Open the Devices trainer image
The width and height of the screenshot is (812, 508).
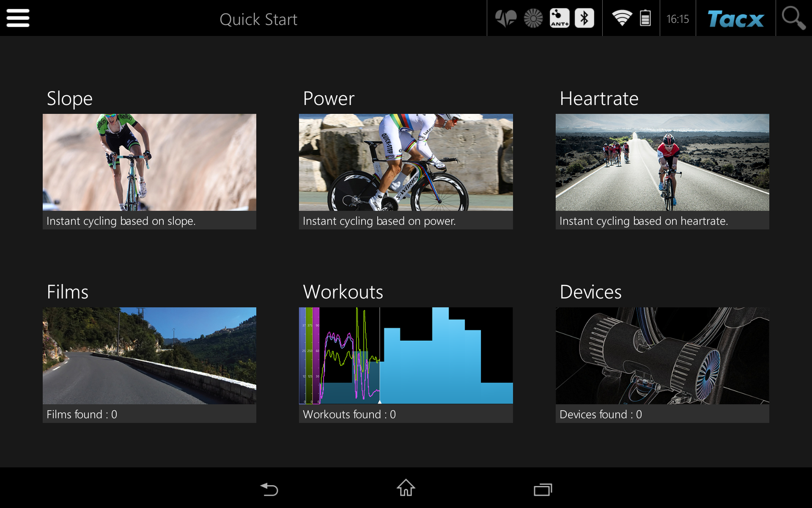coord(662,356)
